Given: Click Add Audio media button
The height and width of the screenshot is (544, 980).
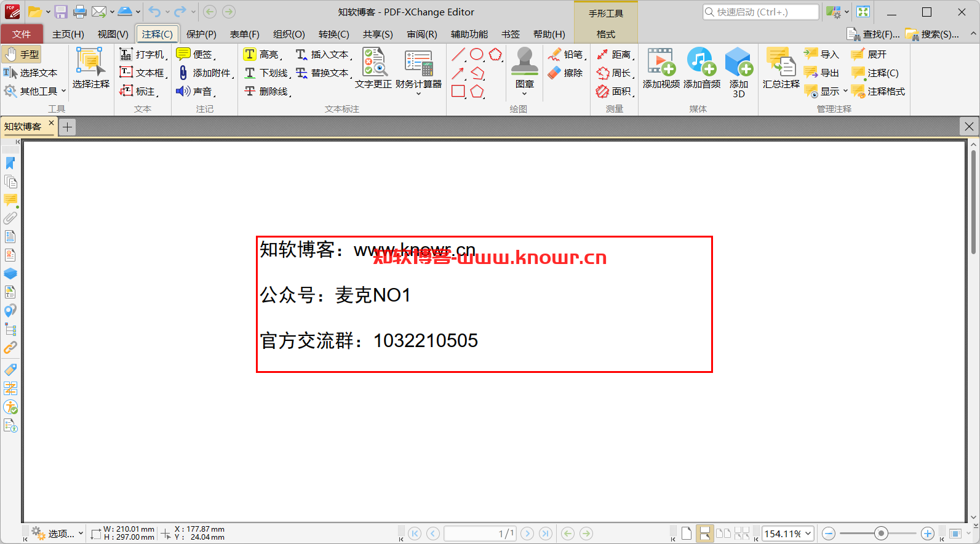Looking at the screenshot, I should (702, 68).
